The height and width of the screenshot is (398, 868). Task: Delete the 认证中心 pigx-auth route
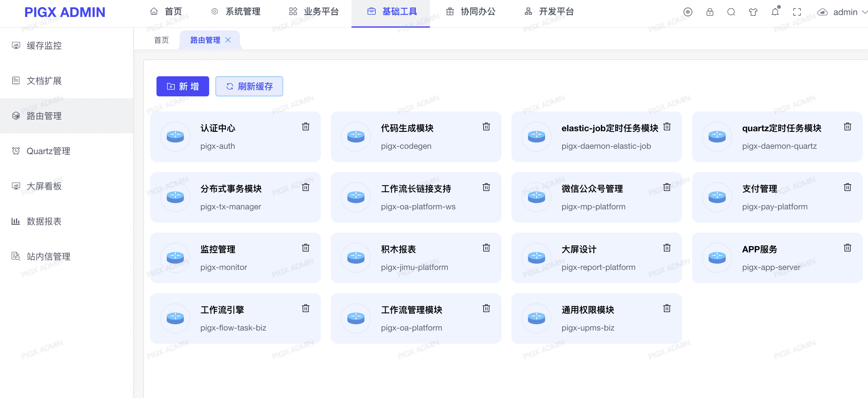[305, 127]
